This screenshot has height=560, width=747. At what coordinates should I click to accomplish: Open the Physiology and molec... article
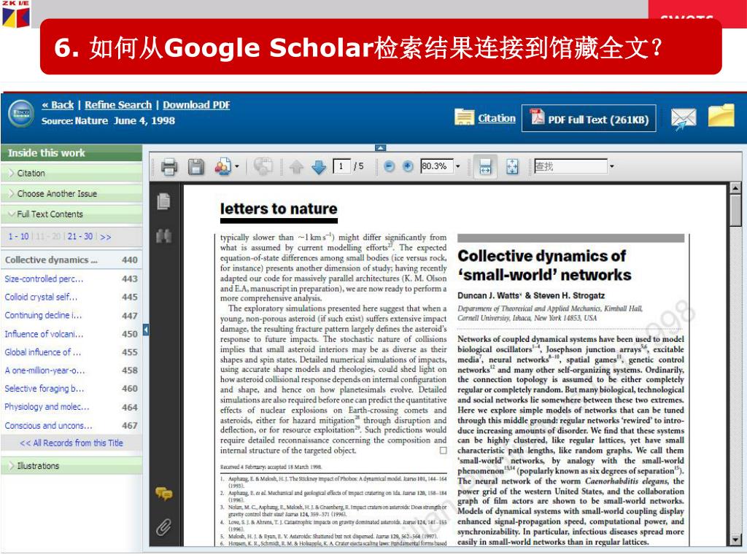(x=47, y=407)
